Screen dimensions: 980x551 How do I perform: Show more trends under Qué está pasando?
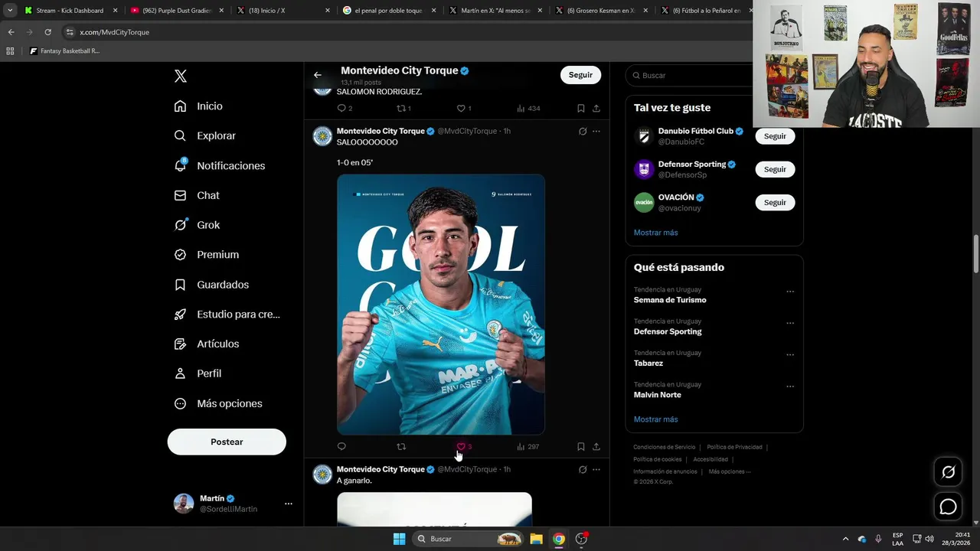click(x=656, y=419)
